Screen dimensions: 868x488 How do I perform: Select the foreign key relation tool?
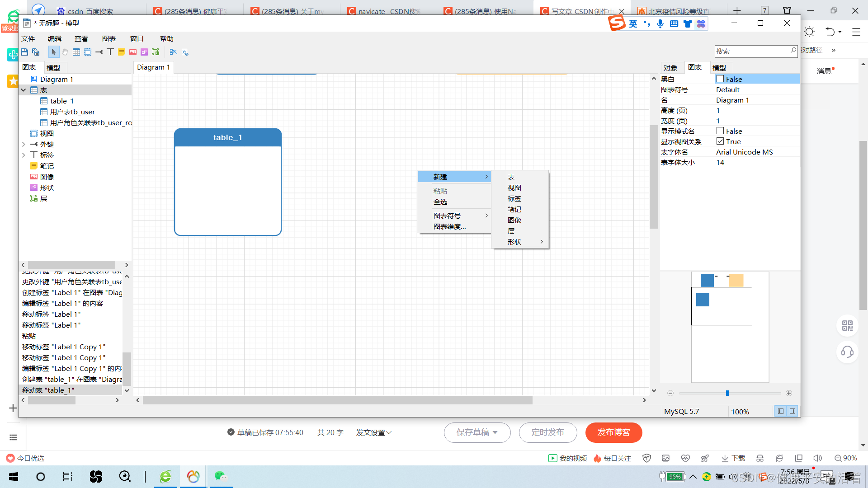[x=99, y=52]
